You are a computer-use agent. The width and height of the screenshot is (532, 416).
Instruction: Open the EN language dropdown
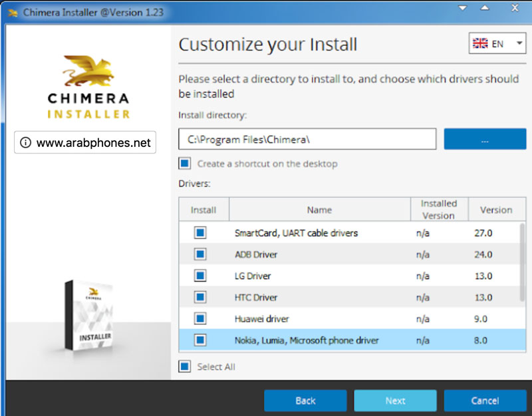[497, 43]
